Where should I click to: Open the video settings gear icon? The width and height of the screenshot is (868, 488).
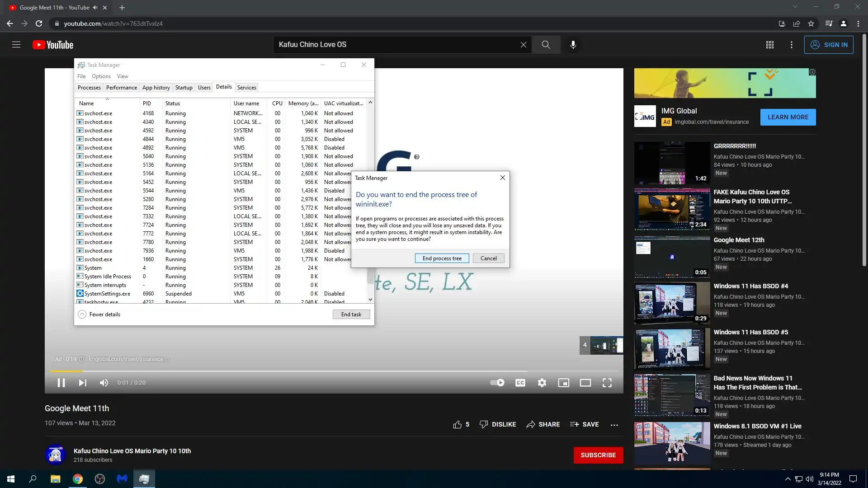point(542,383)
